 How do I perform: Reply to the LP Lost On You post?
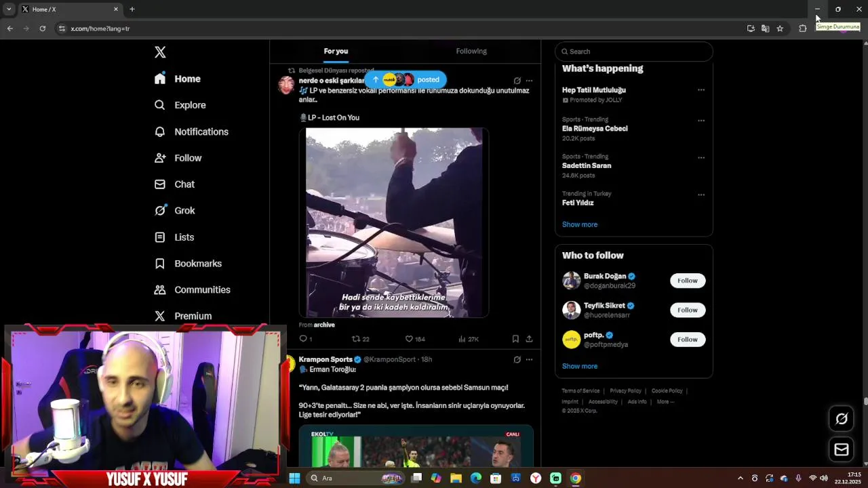pyautogui.click(x=305, y=339)
